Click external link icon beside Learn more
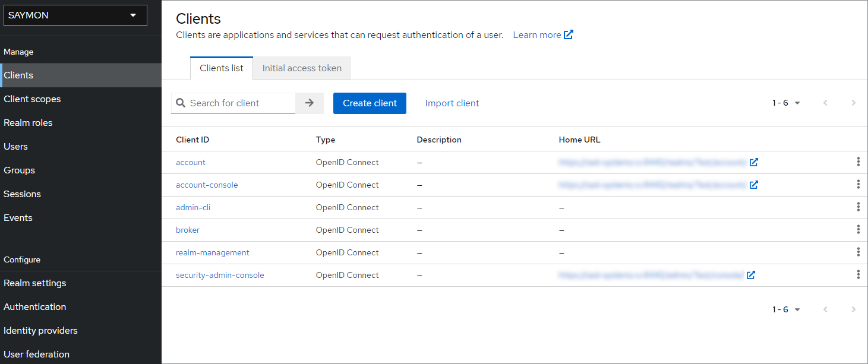The height and width of the screenshot is (364, 868). point(569,34)
